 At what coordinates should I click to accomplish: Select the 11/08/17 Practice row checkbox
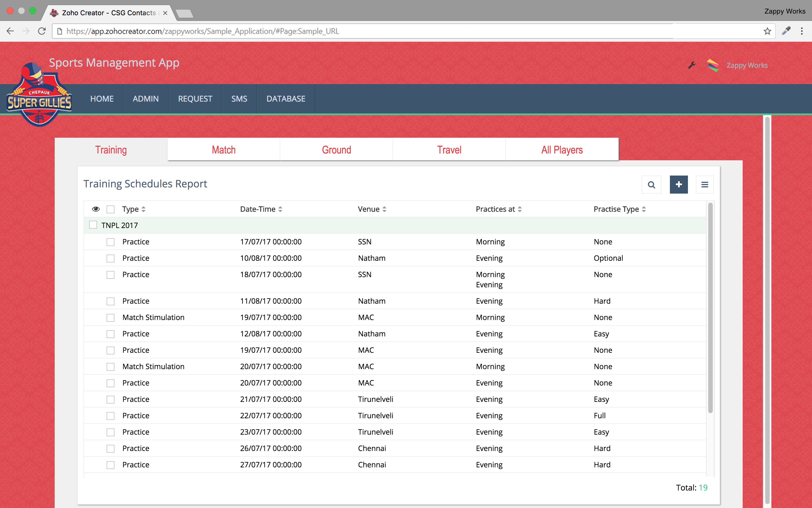pyautogui.click(x=111, y=301)
